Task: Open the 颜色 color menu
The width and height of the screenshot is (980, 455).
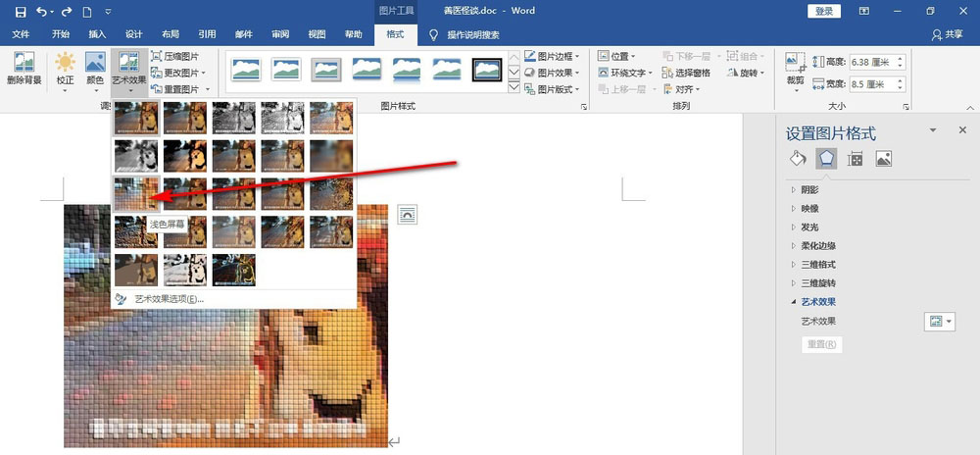Action: 95,71
